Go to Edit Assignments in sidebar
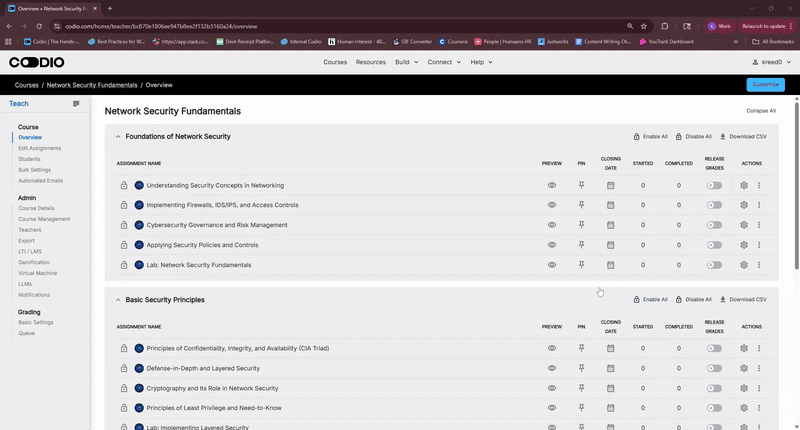 (39, 148)
